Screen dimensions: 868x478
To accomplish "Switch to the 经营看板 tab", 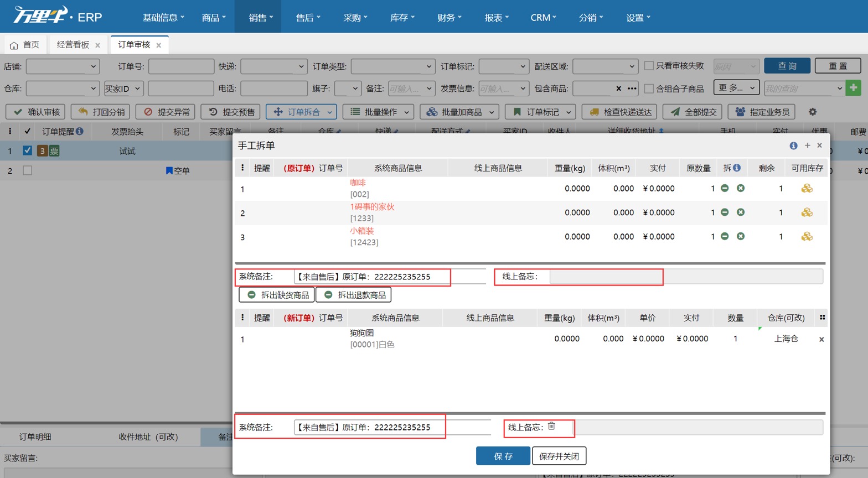I will (73, 45).
